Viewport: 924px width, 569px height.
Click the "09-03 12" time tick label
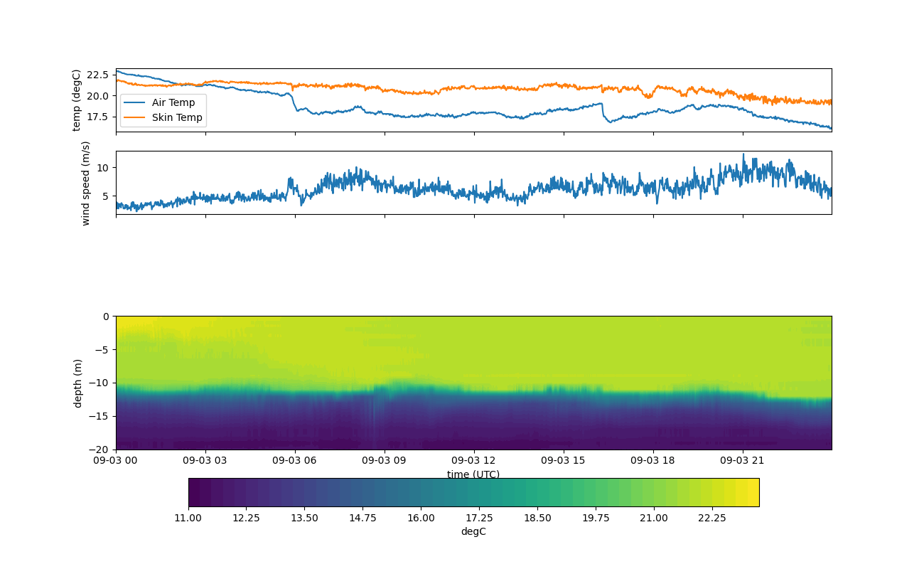(474, 460)
